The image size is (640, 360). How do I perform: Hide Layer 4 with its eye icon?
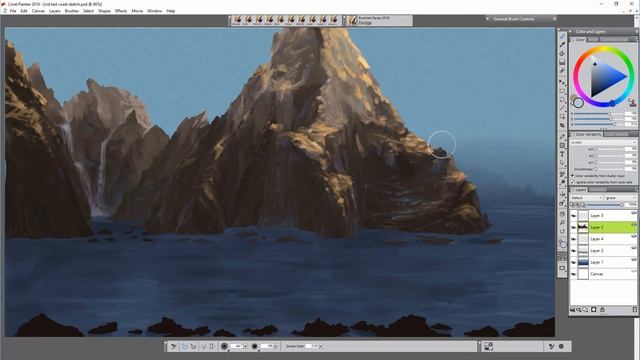pyautogui.click(x=574, y=239)
